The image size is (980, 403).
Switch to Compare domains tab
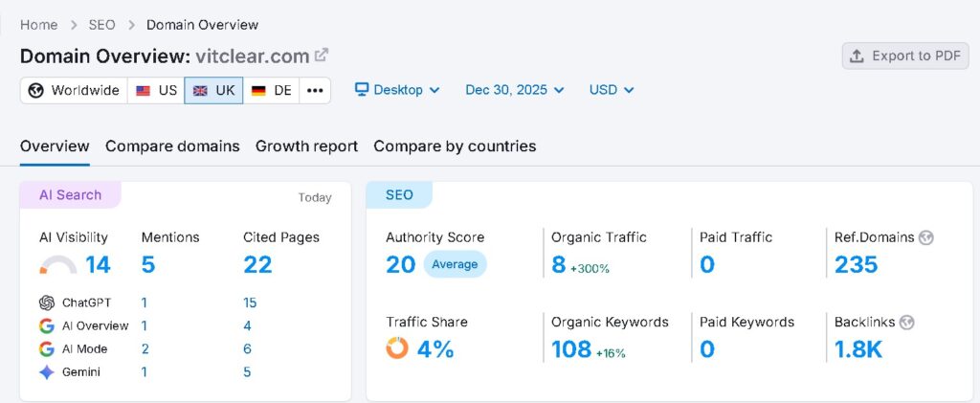(172, 146)
